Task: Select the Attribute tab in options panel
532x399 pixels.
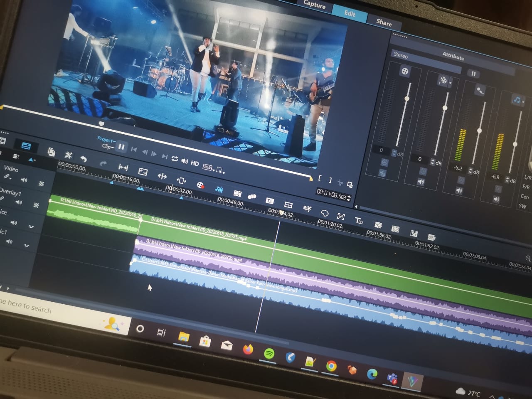Action: pos(453,56)
